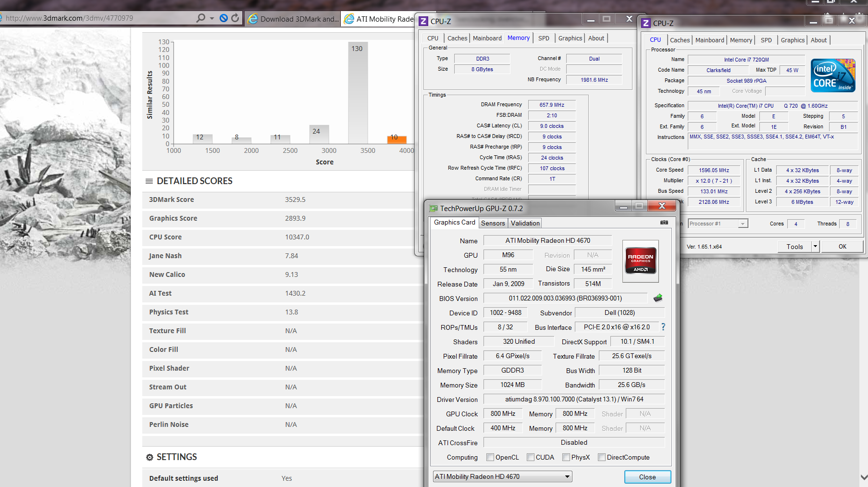Click the OK button in CPU-Z
Image resolution: width=868 pixels, height=487 pixels.
[x=843, y=246]
